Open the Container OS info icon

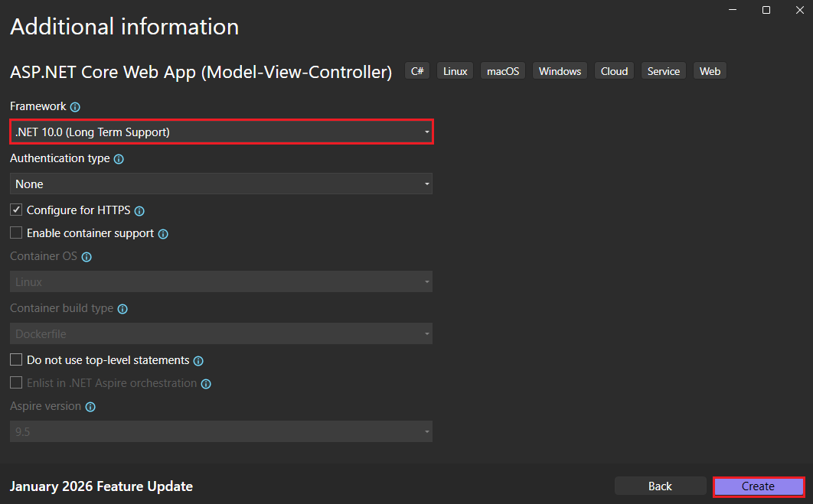[x=87, y=256]
